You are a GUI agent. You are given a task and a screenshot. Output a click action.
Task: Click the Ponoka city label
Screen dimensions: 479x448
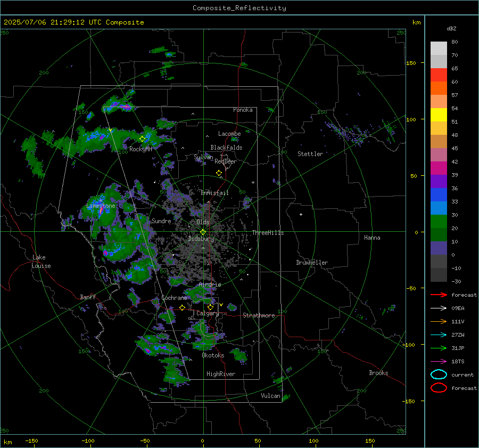click(243, 110)
